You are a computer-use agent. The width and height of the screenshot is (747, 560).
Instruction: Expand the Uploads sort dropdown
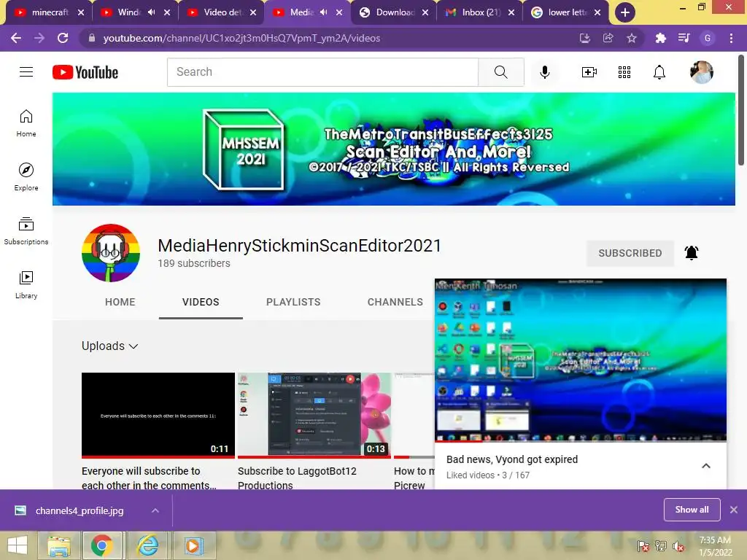110,346
